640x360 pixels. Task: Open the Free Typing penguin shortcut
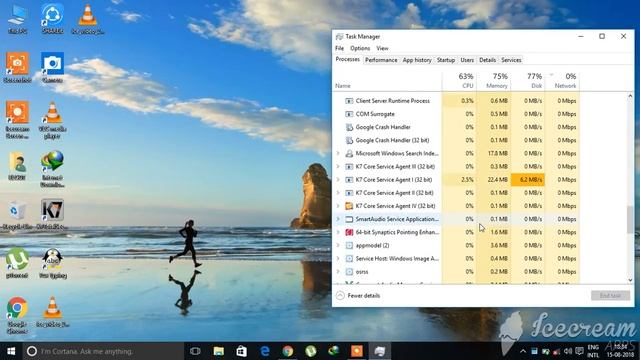[x=52, y=263]
